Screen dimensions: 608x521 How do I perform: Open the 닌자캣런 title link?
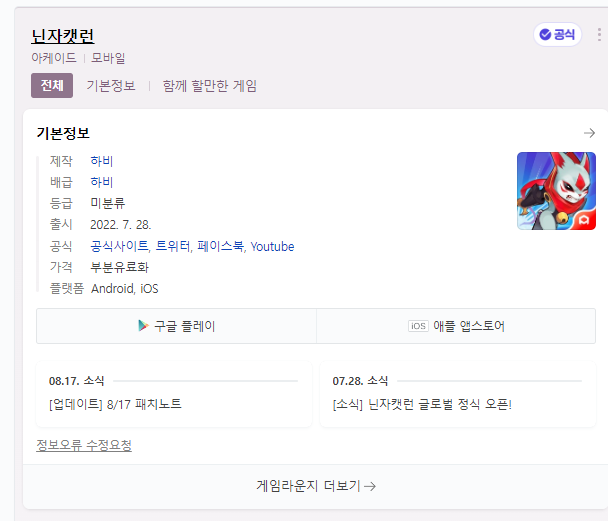point(62,36)
